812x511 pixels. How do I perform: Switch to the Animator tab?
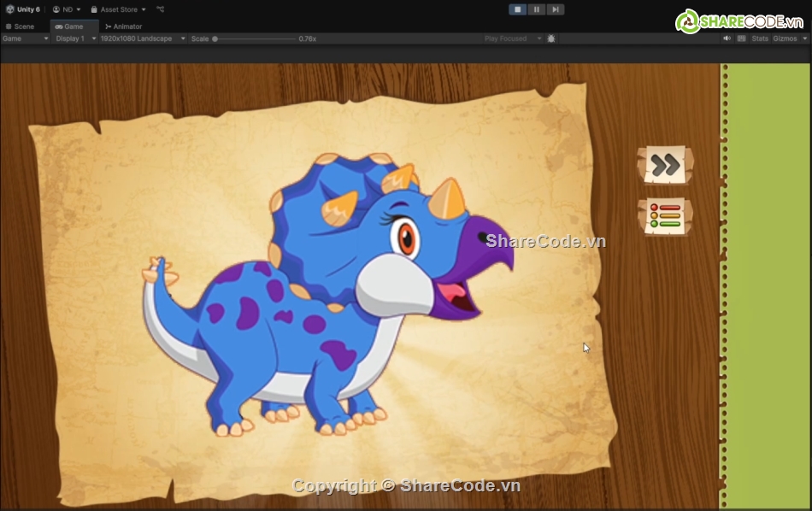click(124, 26)
